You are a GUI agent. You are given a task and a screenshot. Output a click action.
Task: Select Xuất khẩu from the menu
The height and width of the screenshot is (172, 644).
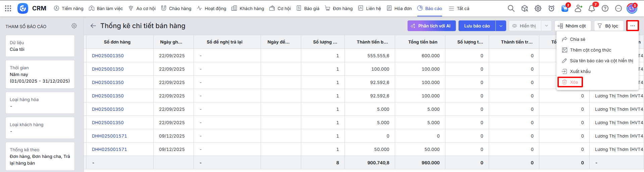coord(580,71)
